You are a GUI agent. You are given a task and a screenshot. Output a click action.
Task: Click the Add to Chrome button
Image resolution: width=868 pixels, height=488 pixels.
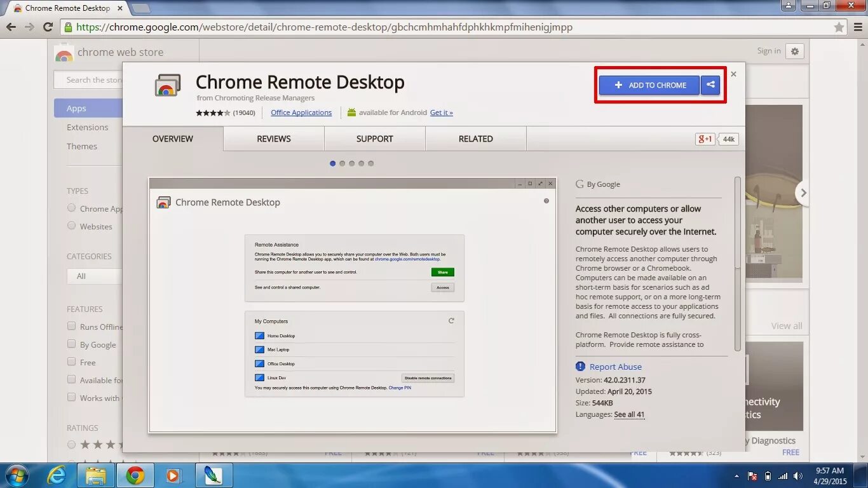[x=649, y=85]
